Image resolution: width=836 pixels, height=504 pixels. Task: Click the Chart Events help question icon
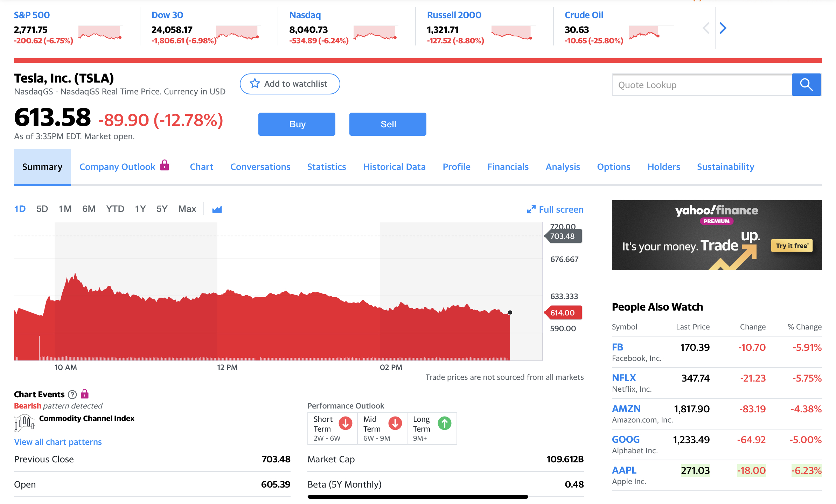(72, 395)
